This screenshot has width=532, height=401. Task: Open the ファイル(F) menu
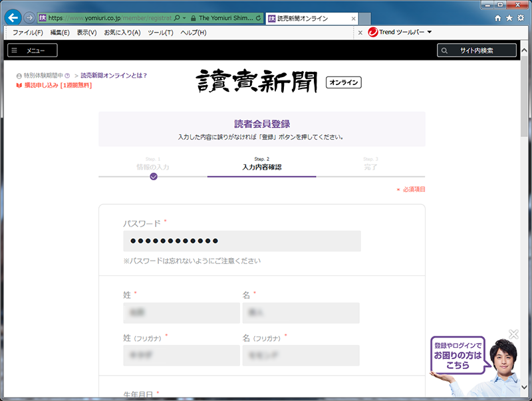[x=28, y=33]
